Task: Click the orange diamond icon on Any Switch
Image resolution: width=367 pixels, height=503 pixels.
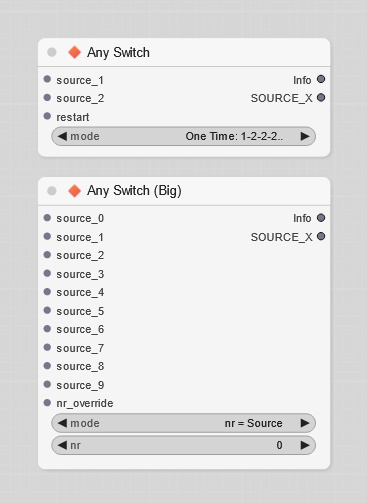Action: [x=74, y=52]
